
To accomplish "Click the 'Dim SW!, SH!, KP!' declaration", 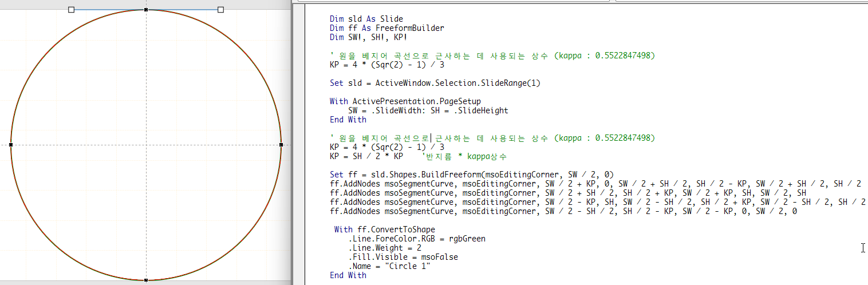I will (x=368, y=37).
